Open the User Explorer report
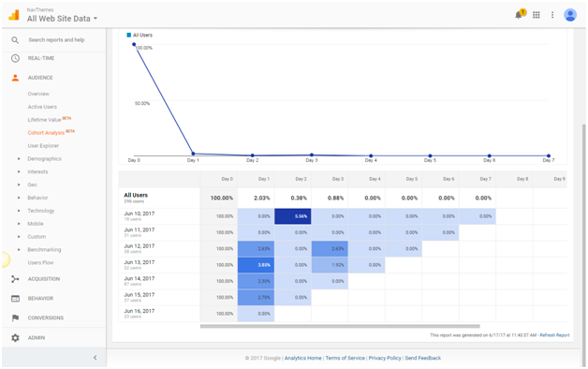The height and width of the screenshot is (369, 588). pyautogui.click(x=43, y=146)
